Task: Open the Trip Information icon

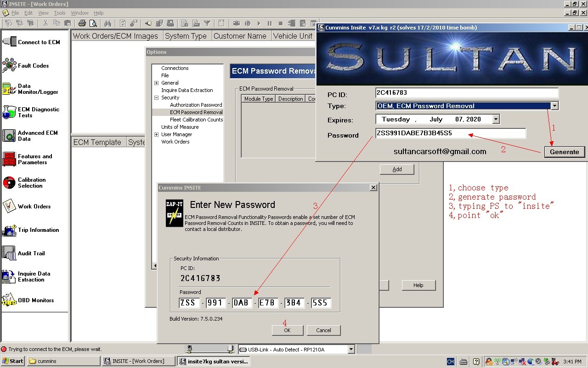Action: click(x=9, y=230)
